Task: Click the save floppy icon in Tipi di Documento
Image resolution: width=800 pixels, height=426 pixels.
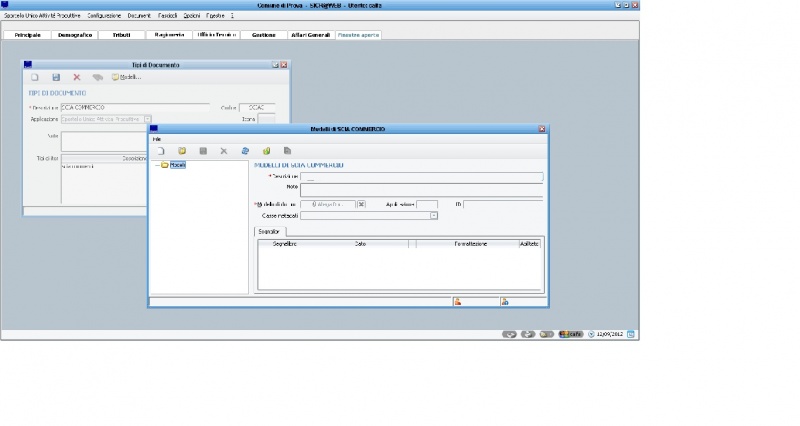Action: pyautogui.click(x=56, y=77)
